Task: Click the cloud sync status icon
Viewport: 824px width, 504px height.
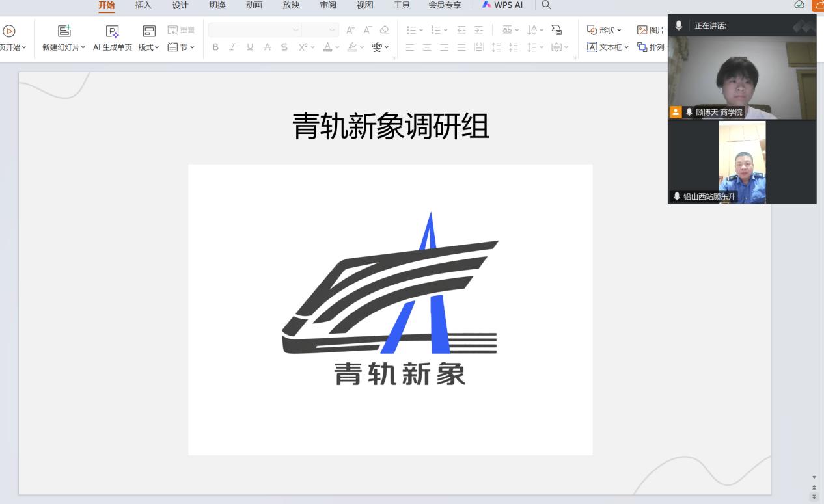Action: (799, 5)
